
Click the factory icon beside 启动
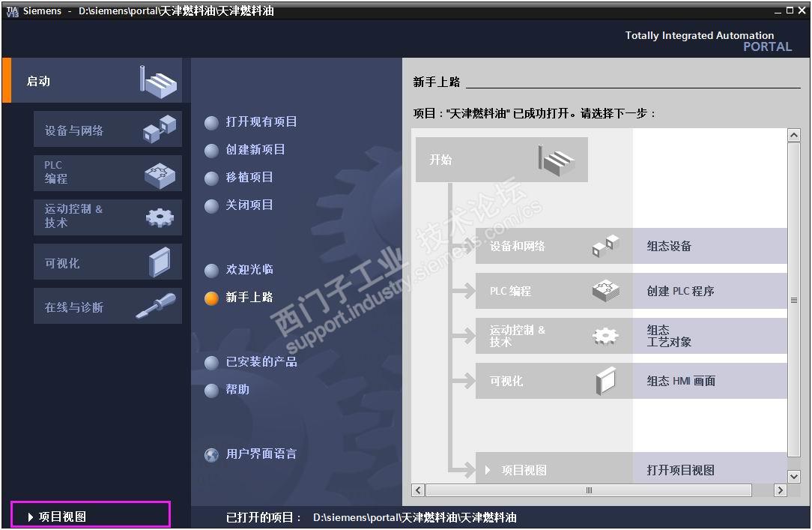tap(159, 82)
